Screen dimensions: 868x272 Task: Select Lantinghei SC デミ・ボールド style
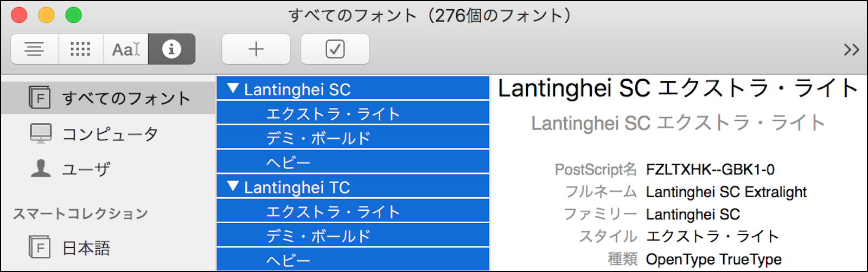[x=318, y=138]
